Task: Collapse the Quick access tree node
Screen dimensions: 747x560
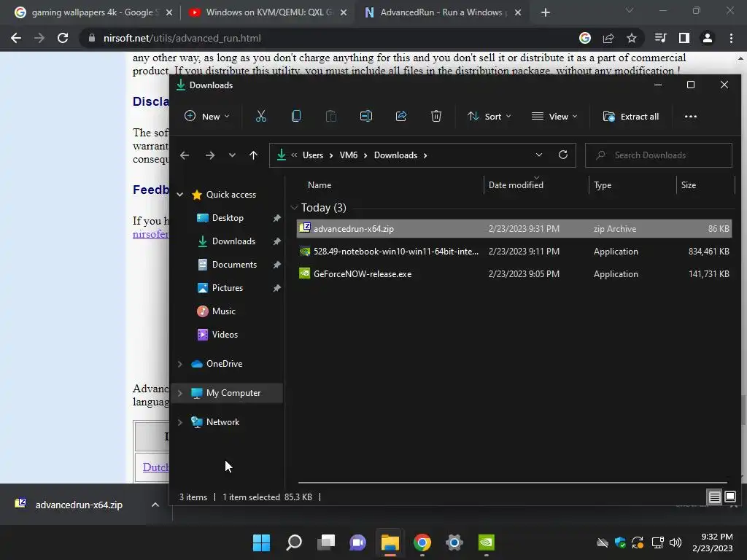Action: (179, 194)
